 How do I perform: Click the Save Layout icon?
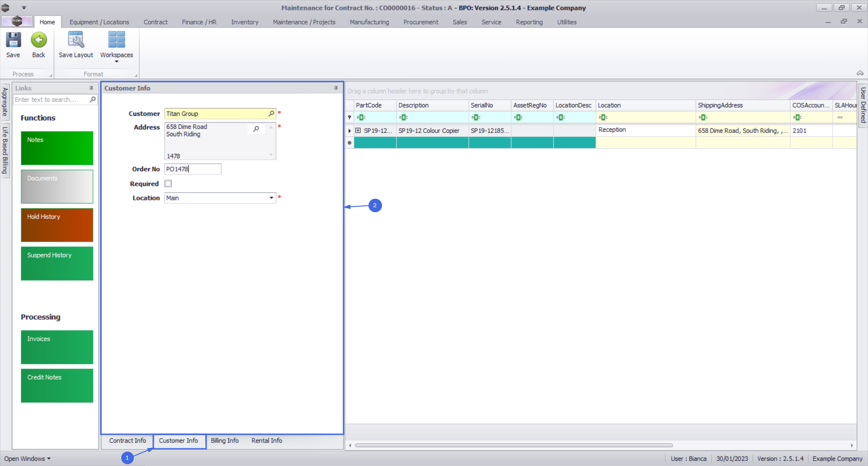(x=75, y=40)
